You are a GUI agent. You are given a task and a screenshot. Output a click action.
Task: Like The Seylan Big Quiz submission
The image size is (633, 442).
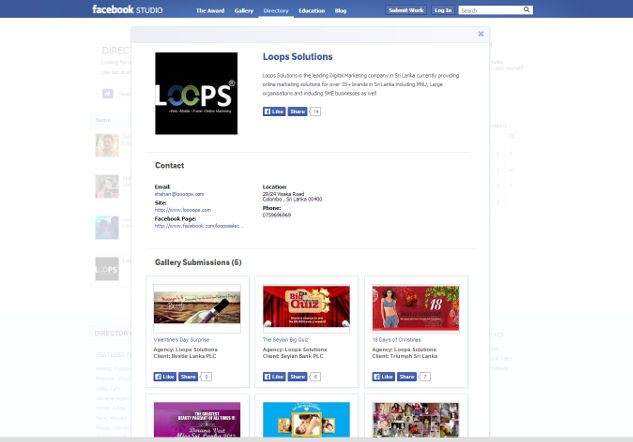pyautogui.click(x=274, y=377)
